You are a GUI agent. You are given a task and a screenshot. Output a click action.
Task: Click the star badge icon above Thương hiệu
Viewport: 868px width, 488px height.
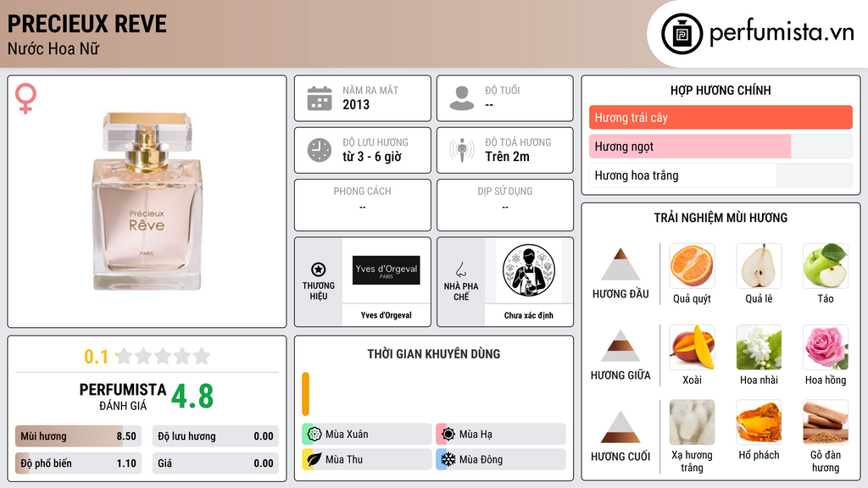[319, 269]
